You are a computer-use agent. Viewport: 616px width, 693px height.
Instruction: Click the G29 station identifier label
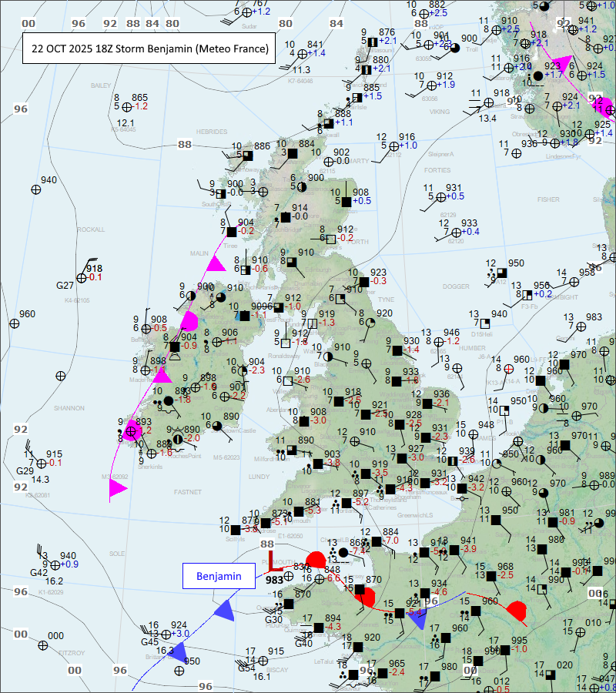click(25, 470)
